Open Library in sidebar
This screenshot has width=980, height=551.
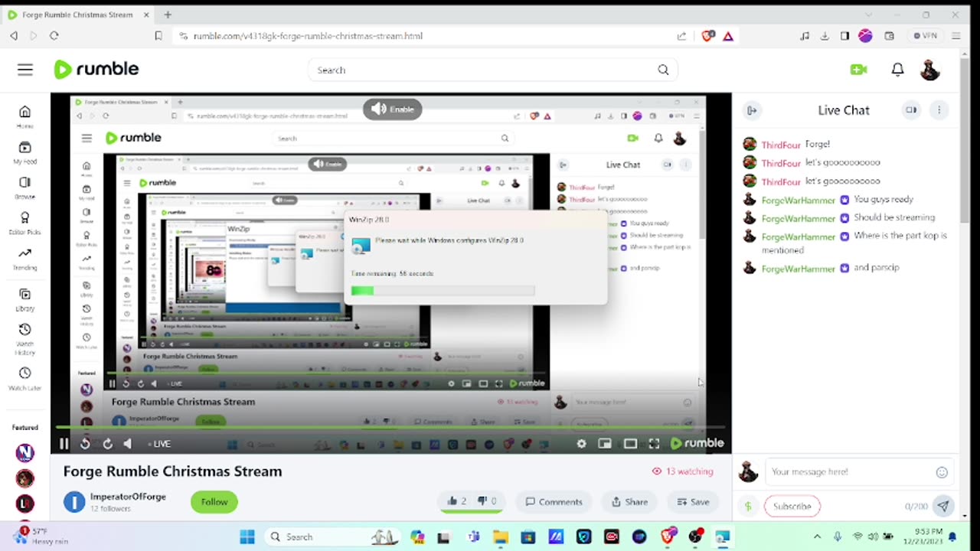(x=25, y=300)
